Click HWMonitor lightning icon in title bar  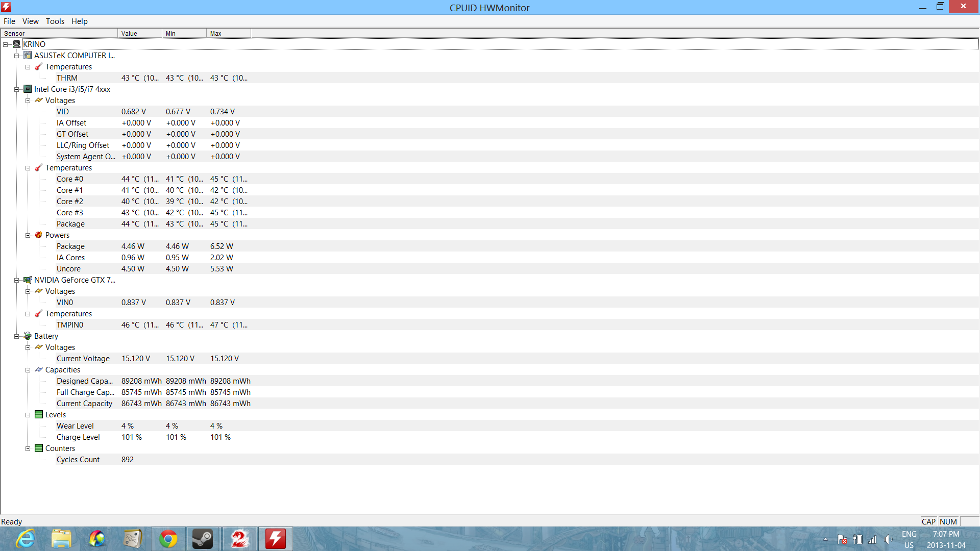[6, 7]
